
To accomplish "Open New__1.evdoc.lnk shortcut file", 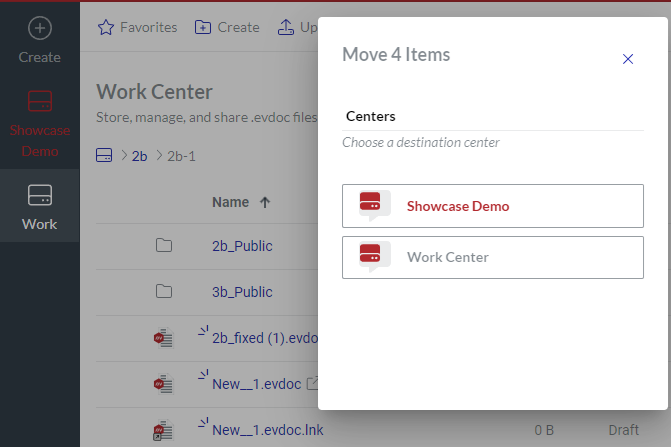I will click(x=268, y=430).
